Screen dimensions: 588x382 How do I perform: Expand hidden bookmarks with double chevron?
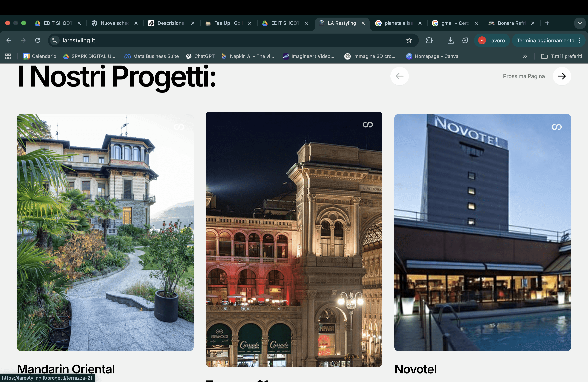(525, 56)
